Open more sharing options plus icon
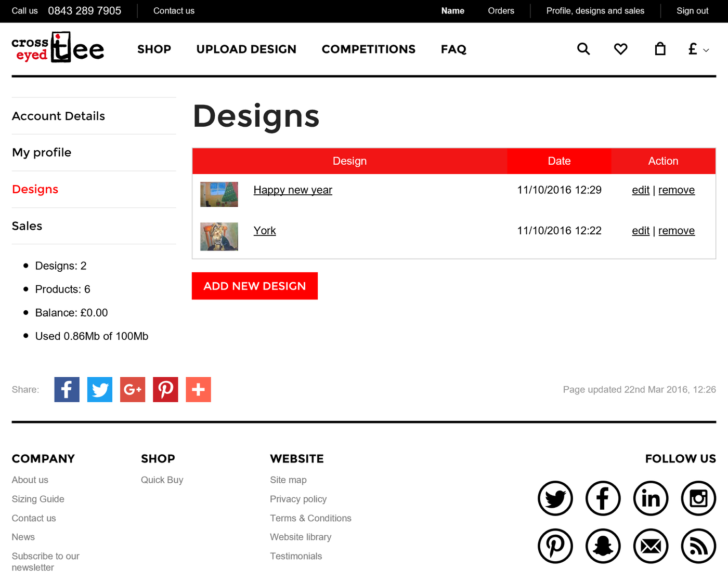The height and width of the screenshot is (582, 728). point(198,389)
